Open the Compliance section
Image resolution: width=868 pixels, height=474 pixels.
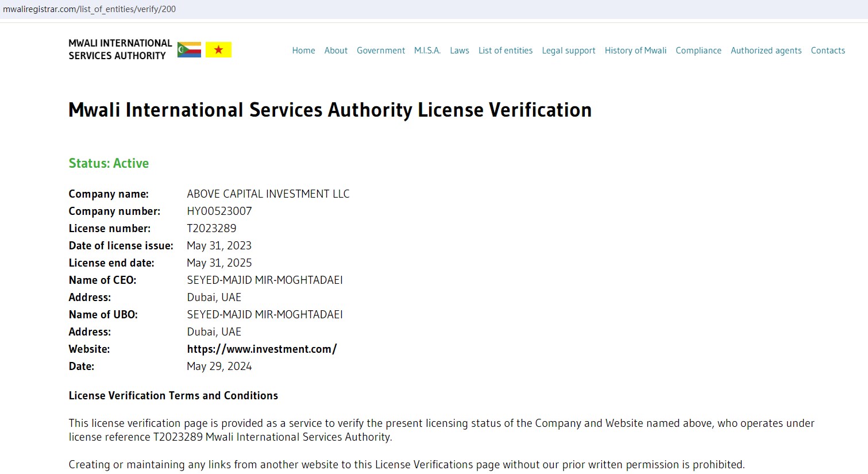pos(698,51)
